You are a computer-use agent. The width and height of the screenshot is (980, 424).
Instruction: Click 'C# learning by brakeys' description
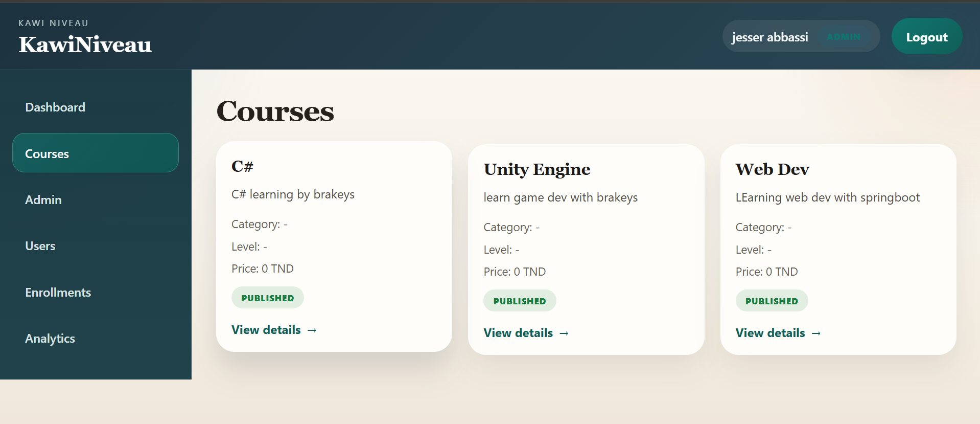[x=293, y=195]
